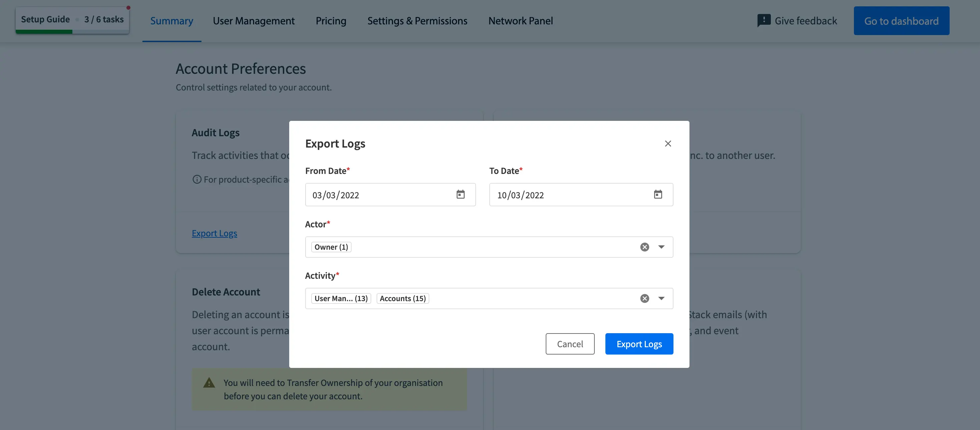Image resolution: width=980 pixels, height=430 pixels.
Task: Switch to the User Management tab
Action: [x=254, y=21]
